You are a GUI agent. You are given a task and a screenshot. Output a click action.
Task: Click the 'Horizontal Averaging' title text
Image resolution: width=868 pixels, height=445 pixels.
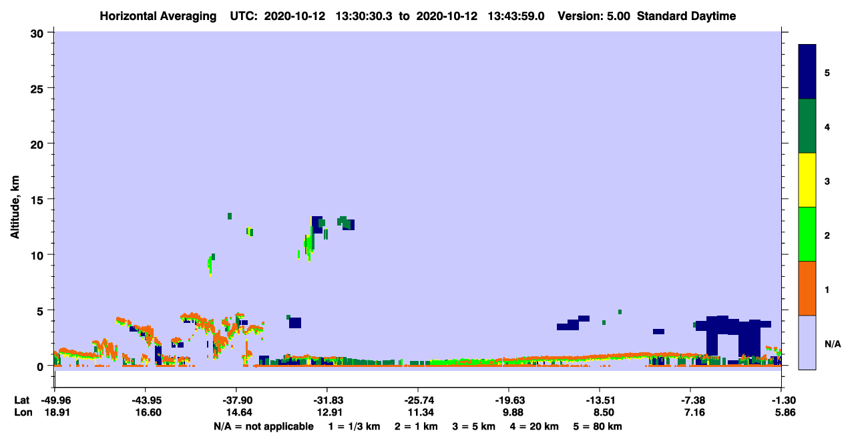click(157, 16)
